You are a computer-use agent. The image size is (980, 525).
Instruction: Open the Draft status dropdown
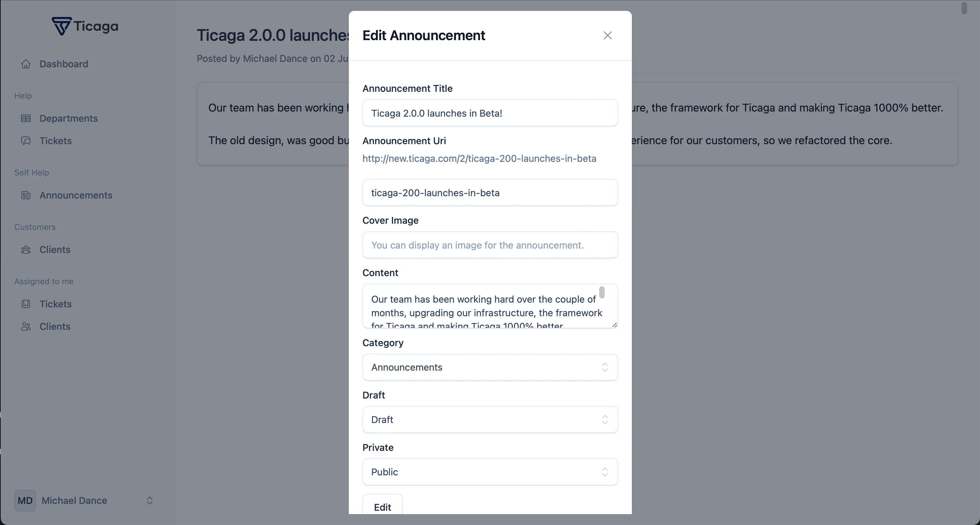click(490, 420)
